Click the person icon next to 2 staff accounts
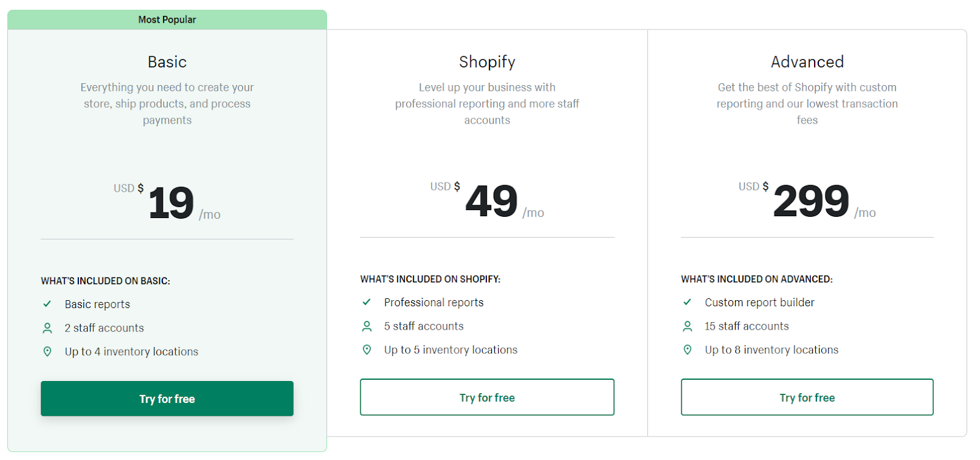 [x=47, y=328]
